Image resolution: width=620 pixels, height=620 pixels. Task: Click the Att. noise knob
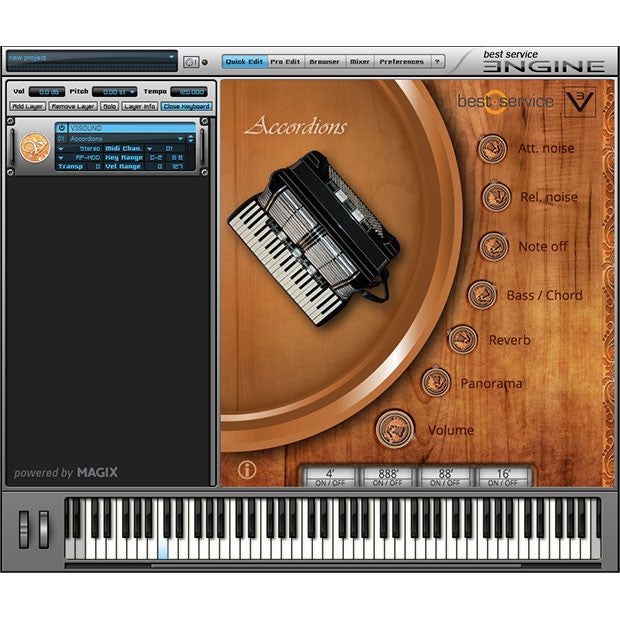click(x=492, y=149)
